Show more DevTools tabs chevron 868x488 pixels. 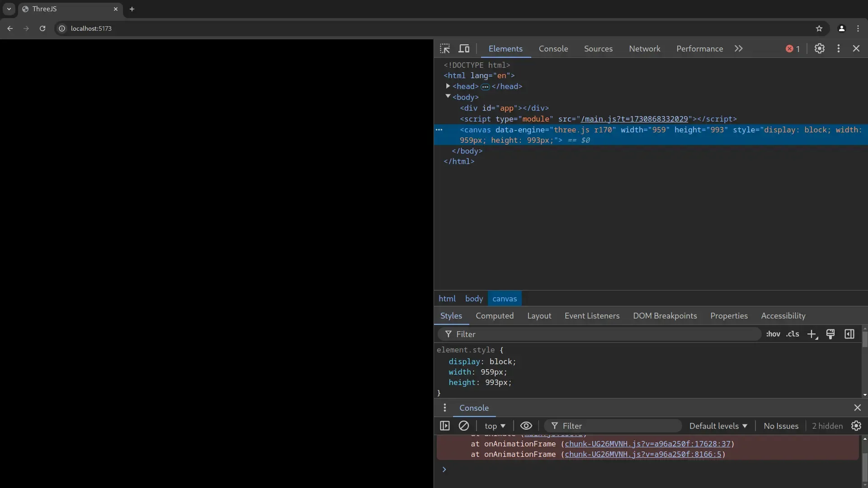click(x=739, y=49)
